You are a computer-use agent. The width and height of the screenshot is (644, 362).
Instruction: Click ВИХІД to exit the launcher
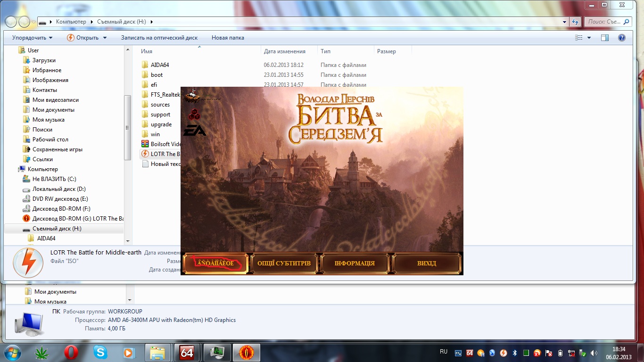click(x=427, y=263)
